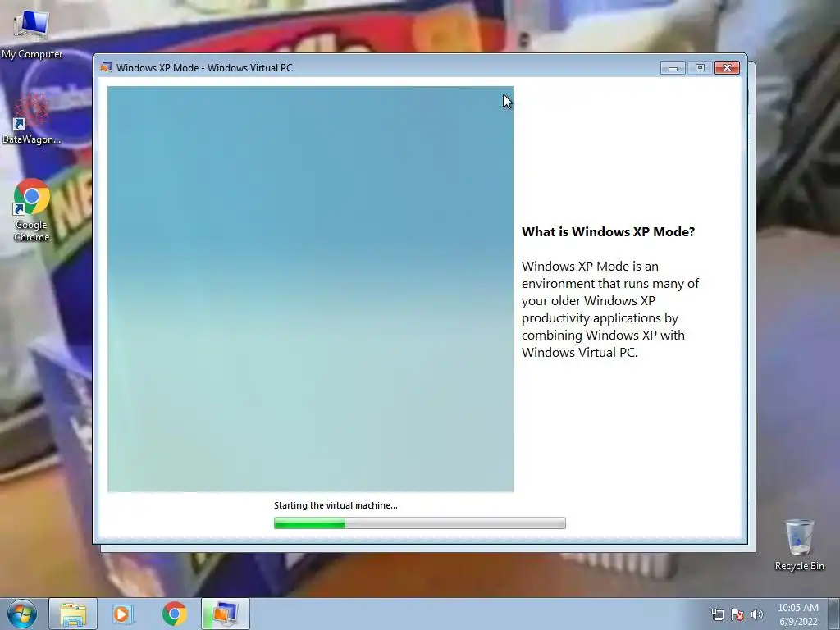Click the 'What is Windows XP Mode?' heading
The height and width of the screenshot is (630, 840).
[608, 232]
